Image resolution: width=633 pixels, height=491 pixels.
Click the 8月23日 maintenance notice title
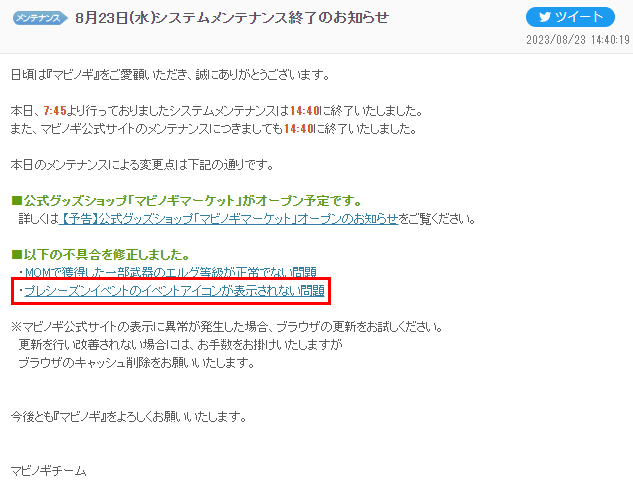click(x=232, y=18)
